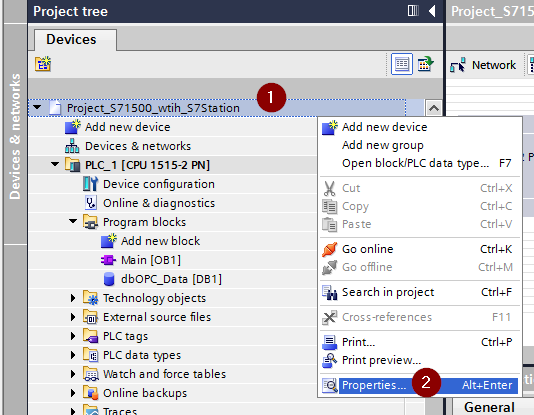Click the Print preview icon in context menu
Screen dimensions: 534x415
pos(329,361)
